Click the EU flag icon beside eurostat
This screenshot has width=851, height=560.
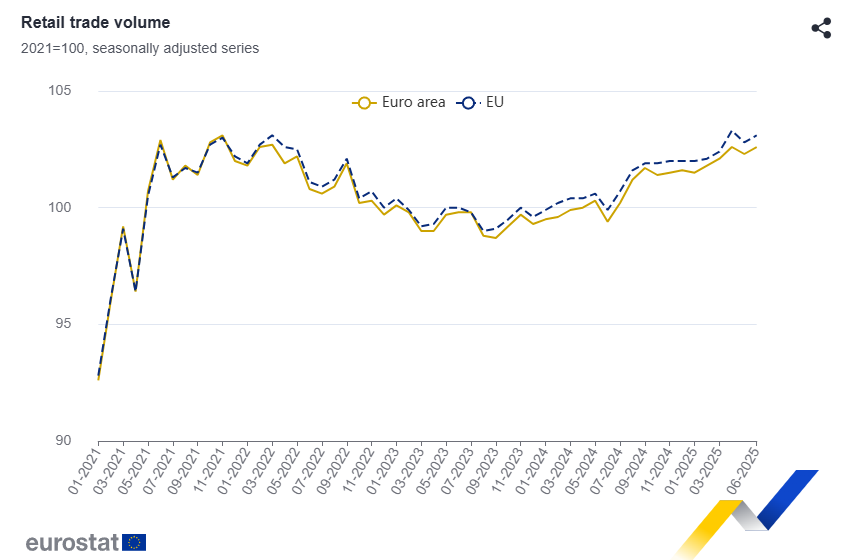(134, 542)
